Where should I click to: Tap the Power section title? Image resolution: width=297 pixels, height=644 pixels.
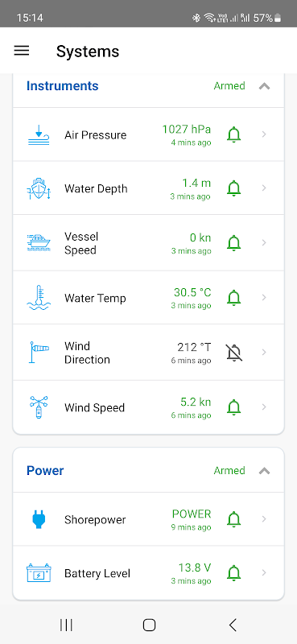[45, 471]
